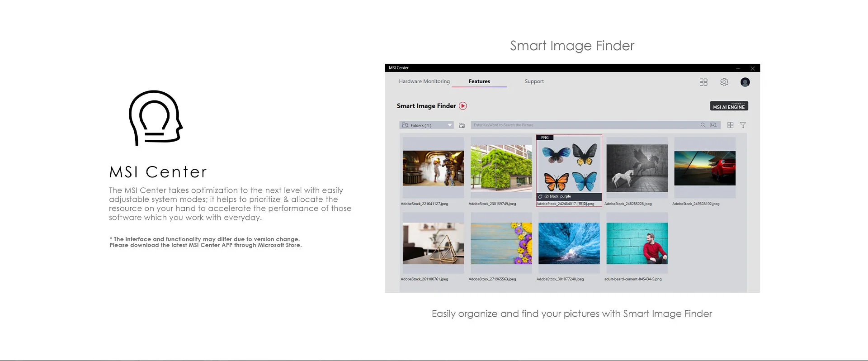The image size is (868, 361).
Task: Select the green building thumbnail AdobeStock_238159749
Action: (x=501, y=167)
